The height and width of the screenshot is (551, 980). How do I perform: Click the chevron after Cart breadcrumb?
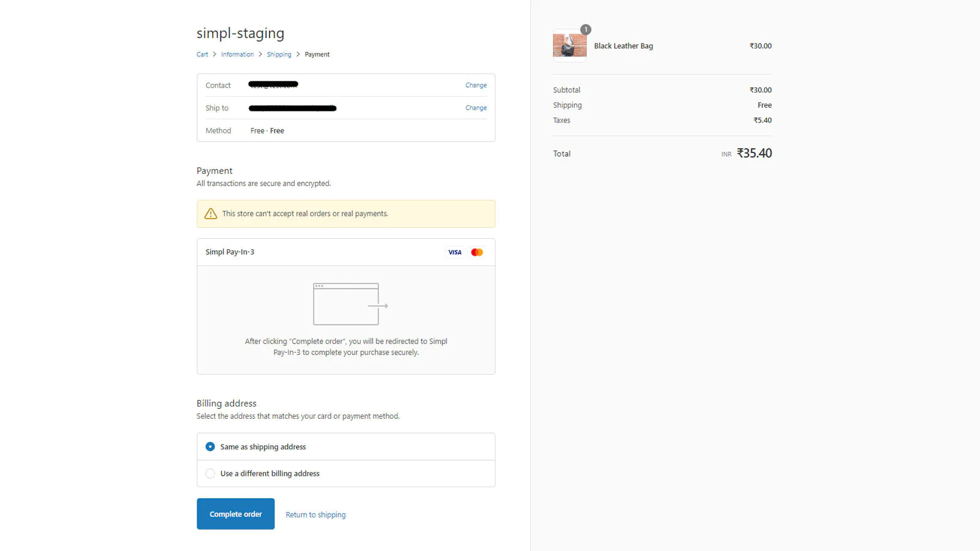tap(214, 54)
